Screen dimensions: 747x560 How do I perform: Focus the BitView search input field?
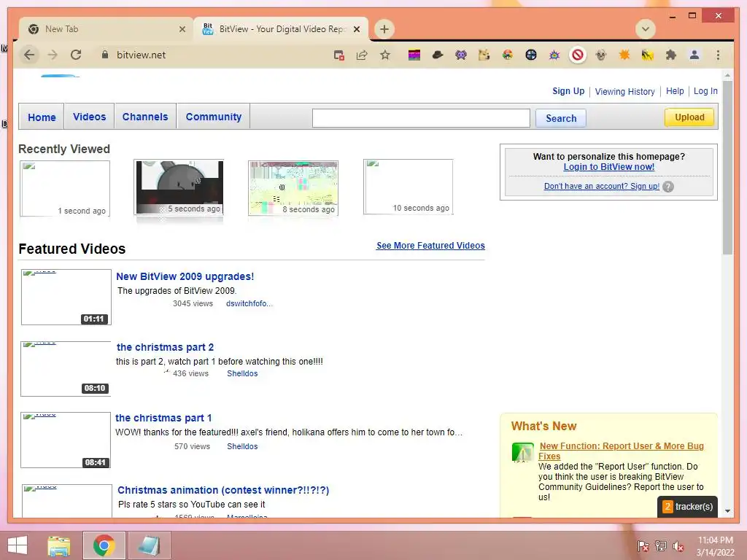(421, 118)
